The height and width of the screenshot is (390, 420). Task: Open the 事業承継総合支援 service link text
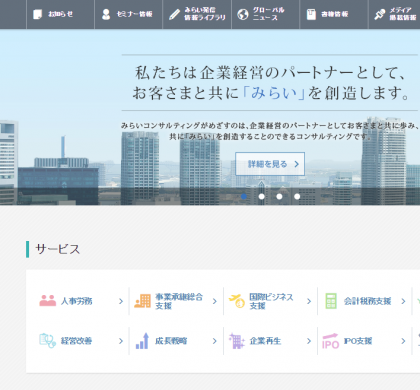point(179,301)
